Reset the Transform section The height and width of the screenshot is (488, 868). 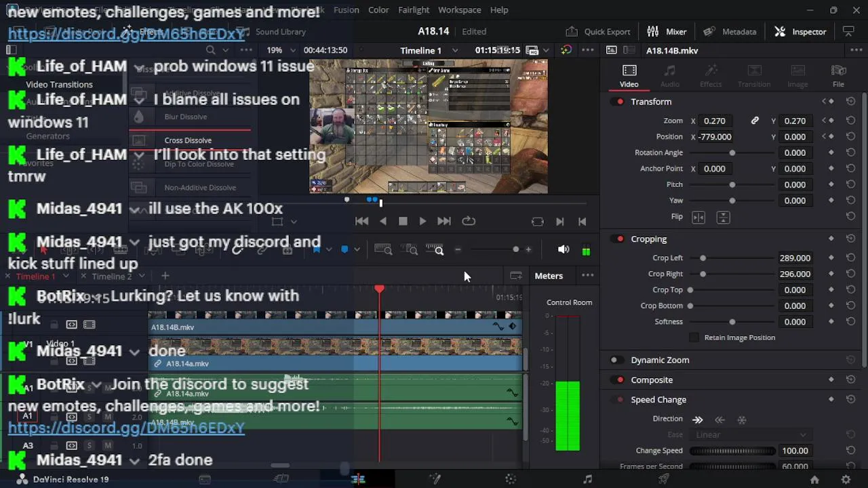(x=850, y=102)
